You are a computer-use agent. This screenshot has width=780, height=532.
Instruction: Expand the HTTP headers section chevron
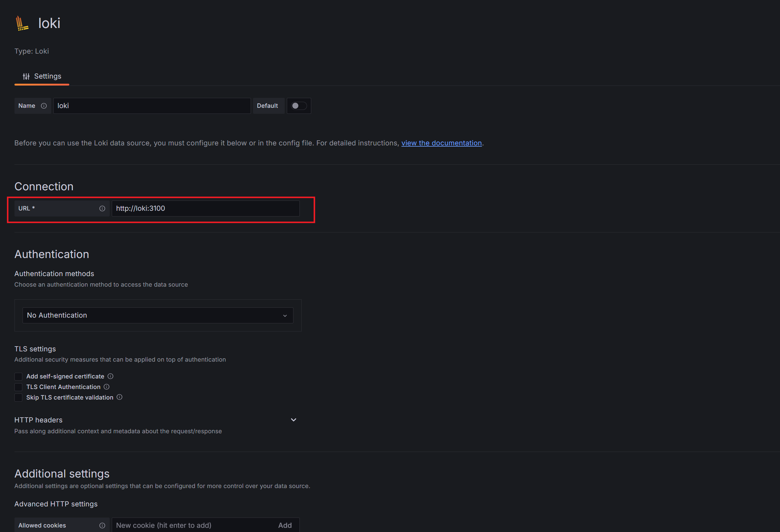point(293,420)
